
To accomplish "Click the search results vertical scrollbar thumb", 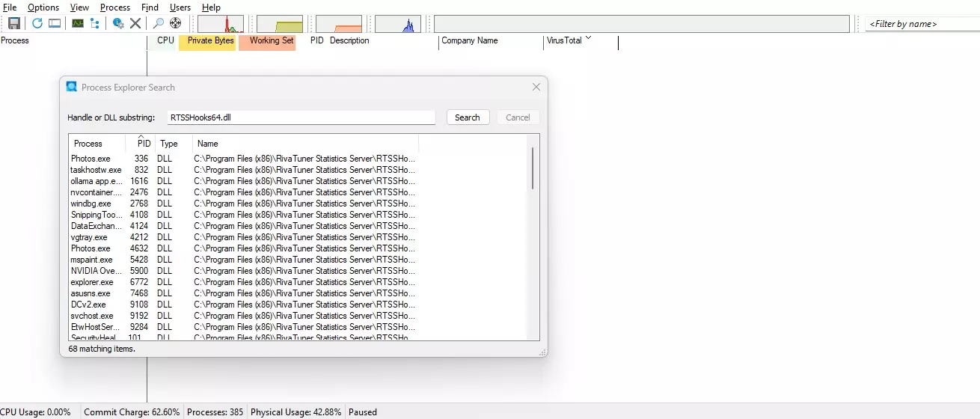I will pos(533,168).
